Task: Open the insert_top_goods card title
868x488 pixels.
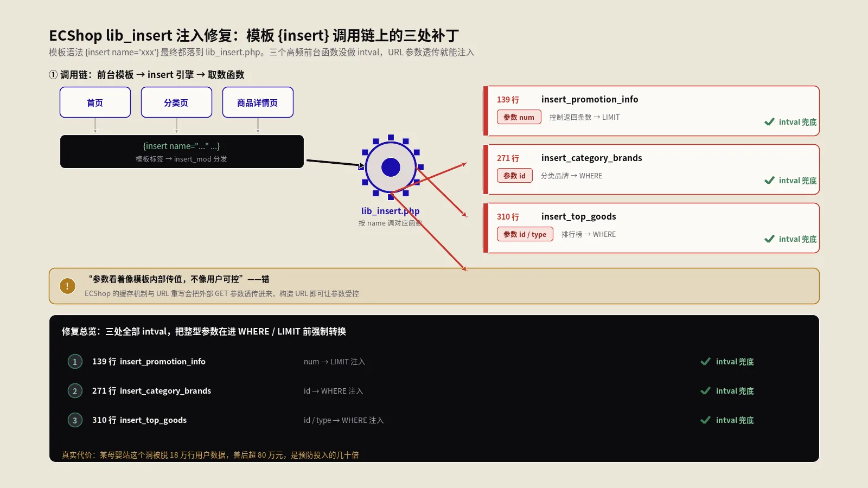Action: [578, 216]
